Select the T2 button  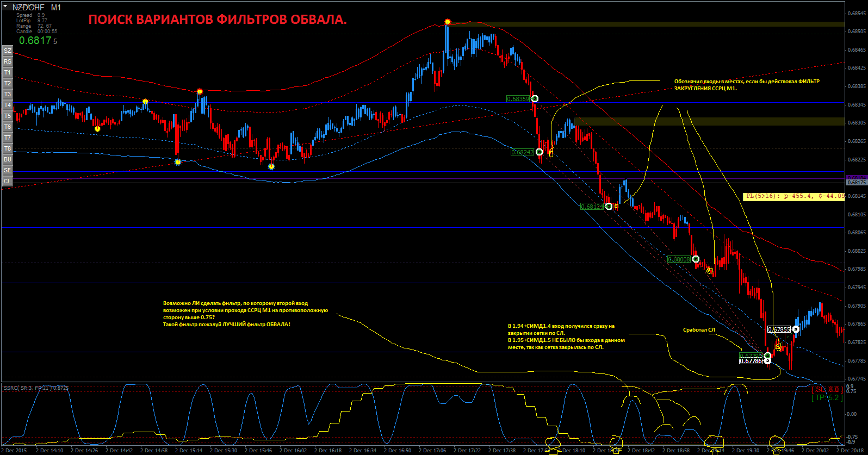click(8, 83)
